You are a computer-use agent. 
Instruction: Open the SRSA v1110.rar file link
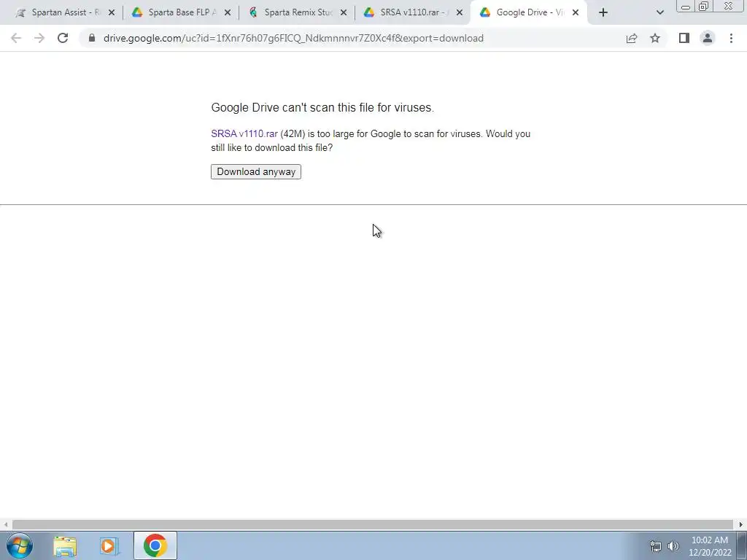[244, 134]
